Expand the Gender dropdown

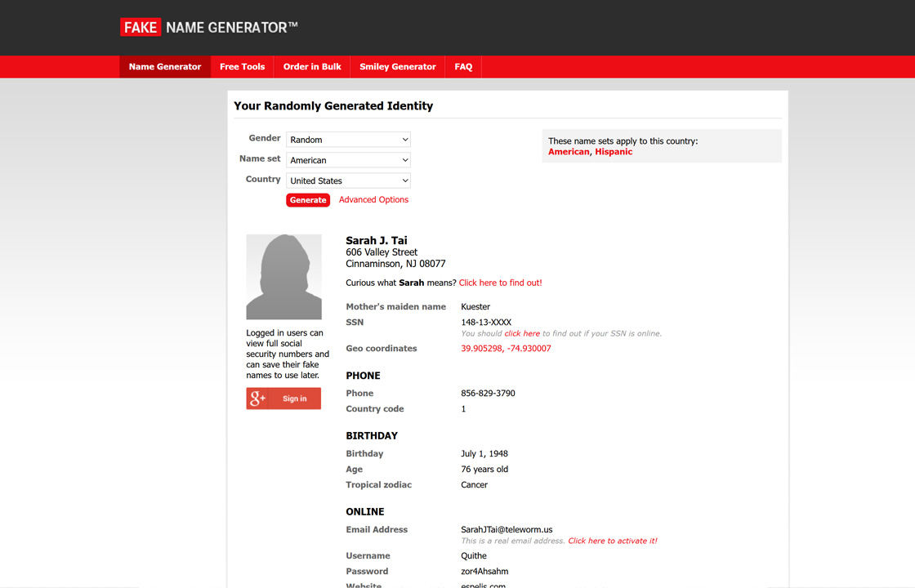tap(348, 140)
